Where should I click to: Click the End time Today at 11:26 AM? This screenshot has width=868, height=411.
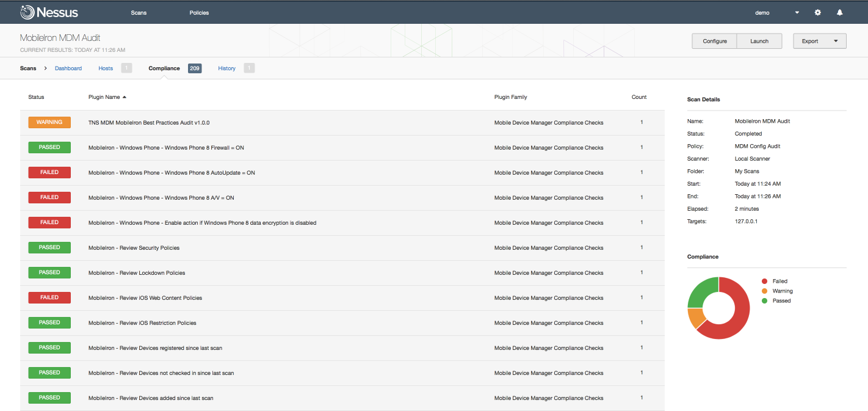point(758,197)
